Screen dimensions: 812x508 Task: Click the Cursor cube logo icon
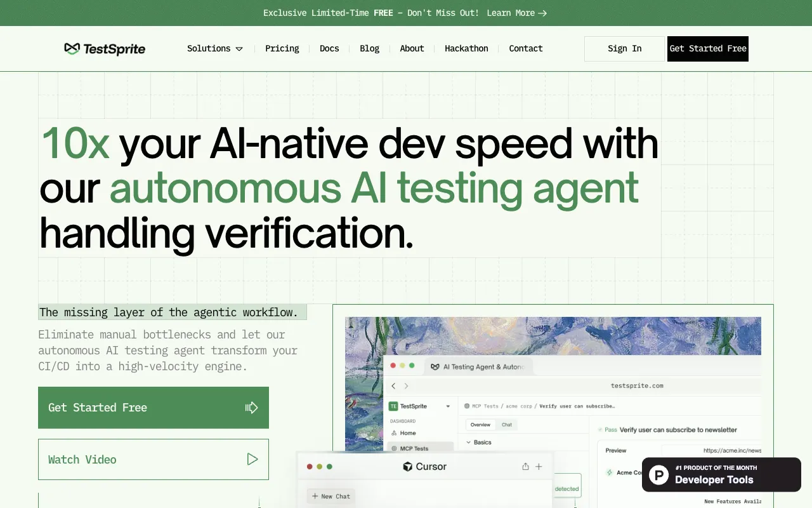[x=408, y=467]
